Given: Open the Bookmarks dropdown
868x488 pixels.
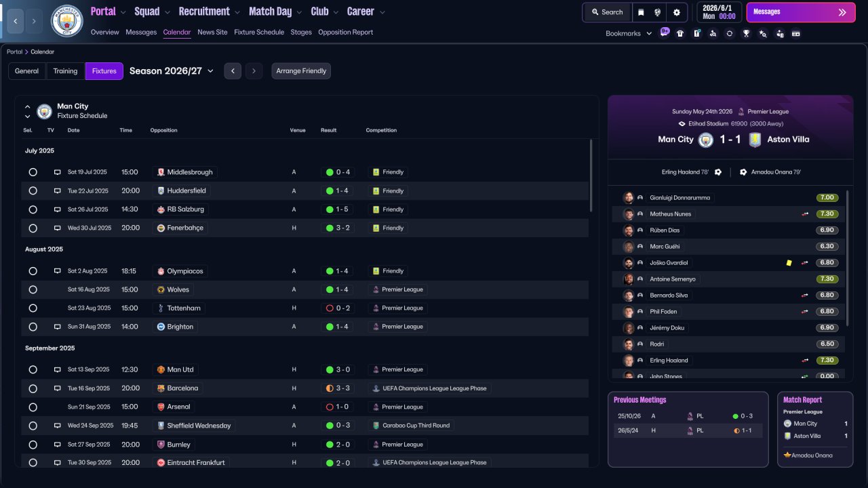Looking at the screenshot, I should (629, 33).
